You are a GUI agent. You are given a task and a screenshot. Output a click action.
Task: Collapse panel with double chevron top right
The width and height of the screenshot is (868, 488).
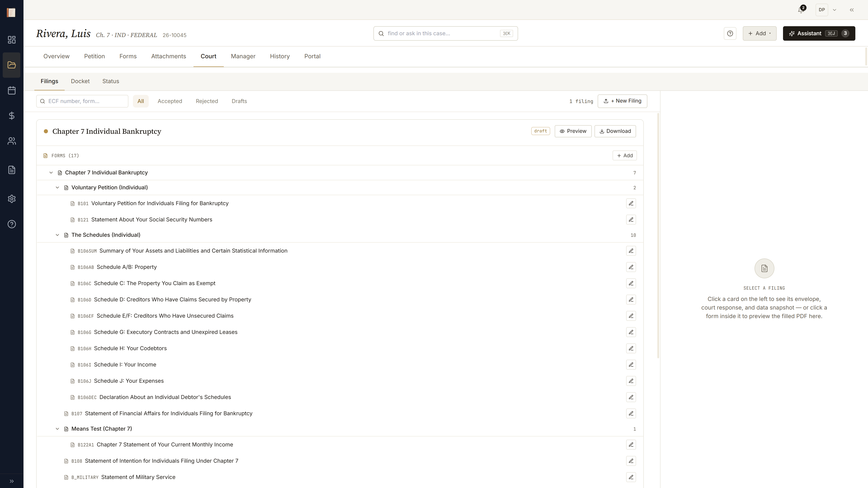point(851,10)
